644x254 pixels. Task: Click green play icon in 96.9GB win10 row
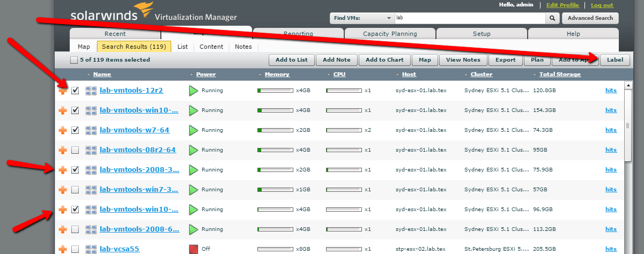(x=194, y=210)
